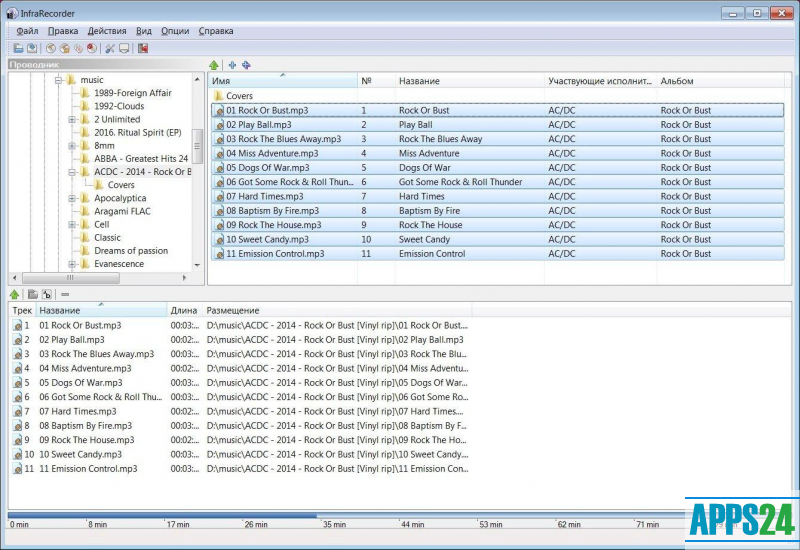This screenshot has height=550, width=800.
Task: Collapse the ACDC - 2014 - Rock Or Bust folder
Action: coord(72,172)
